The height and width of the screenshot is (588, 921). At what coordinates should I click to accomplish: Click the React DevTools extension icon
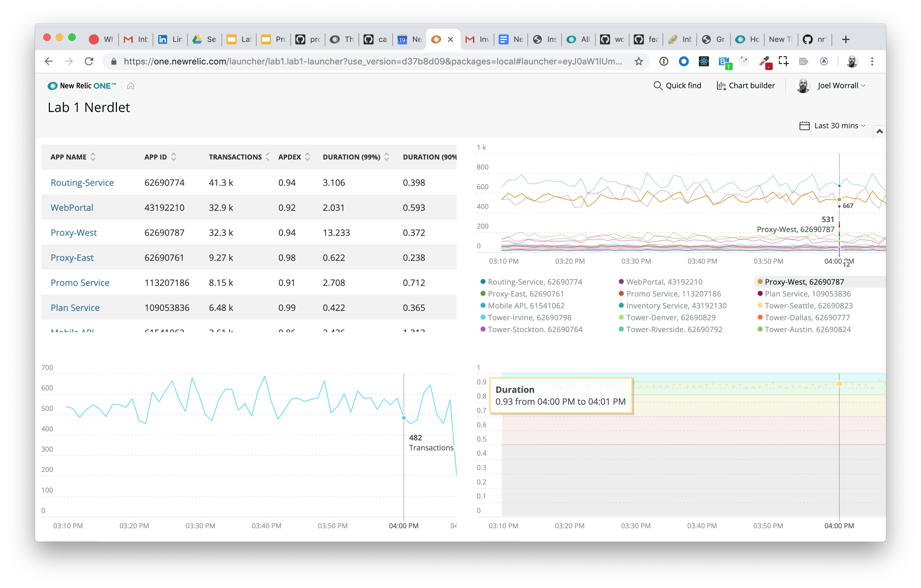[703, 61]
